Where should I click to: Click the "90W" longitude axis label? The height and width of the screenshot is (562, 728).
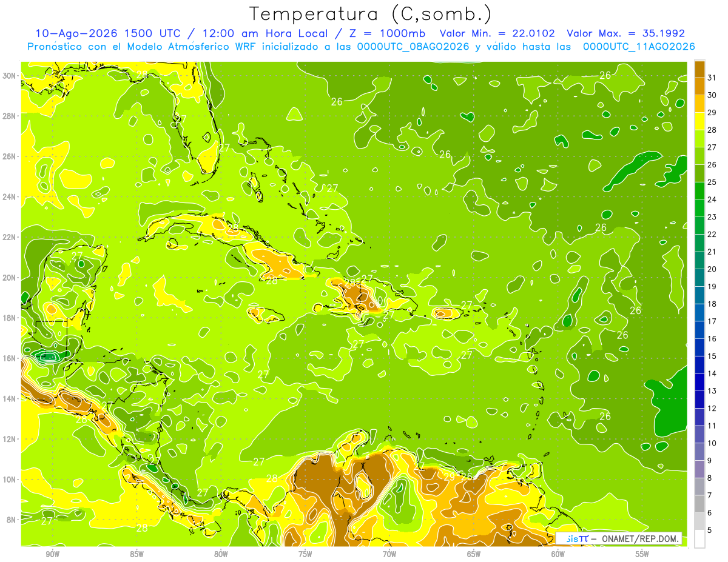pyautogui.click(x=53, y=554)
